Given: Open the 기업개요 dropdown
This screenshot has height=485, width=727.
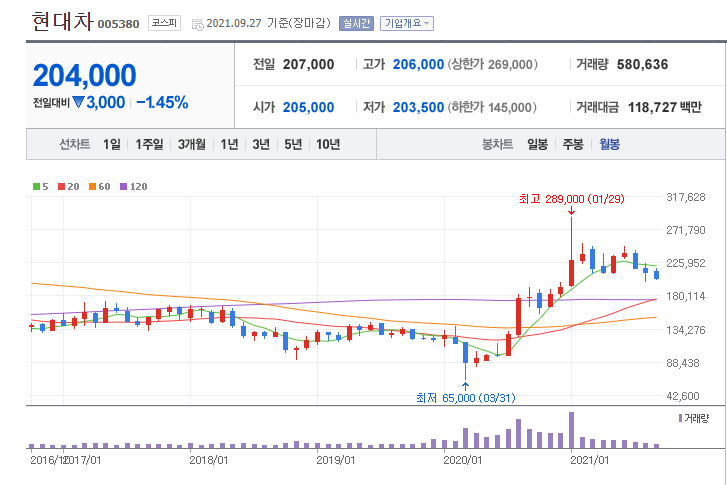Looking at the screenshot, I should pos(407,23).
